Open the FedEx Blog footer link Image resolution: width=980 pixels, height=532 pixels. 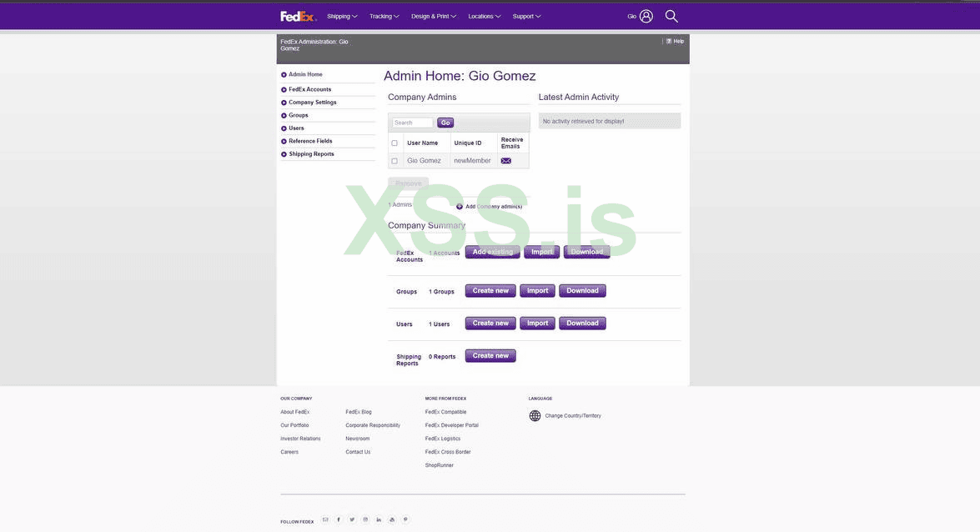(359, 412)
